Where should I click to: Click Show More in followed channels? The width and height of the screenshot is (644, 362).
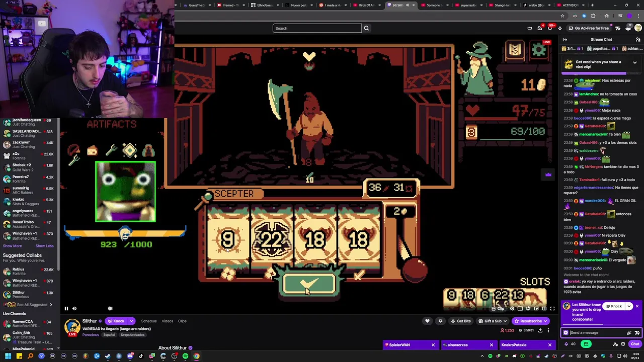(13, 246)
